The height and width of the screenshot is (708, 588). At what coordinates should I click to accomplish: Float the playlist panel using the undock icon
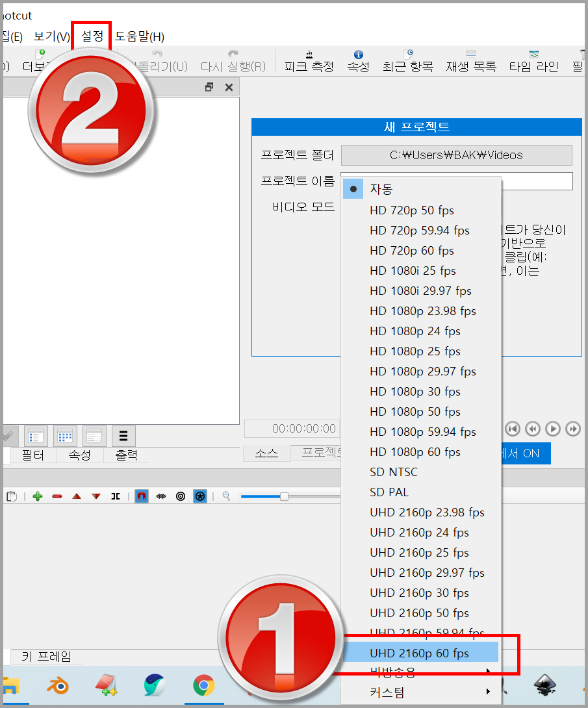pos(209,87)
